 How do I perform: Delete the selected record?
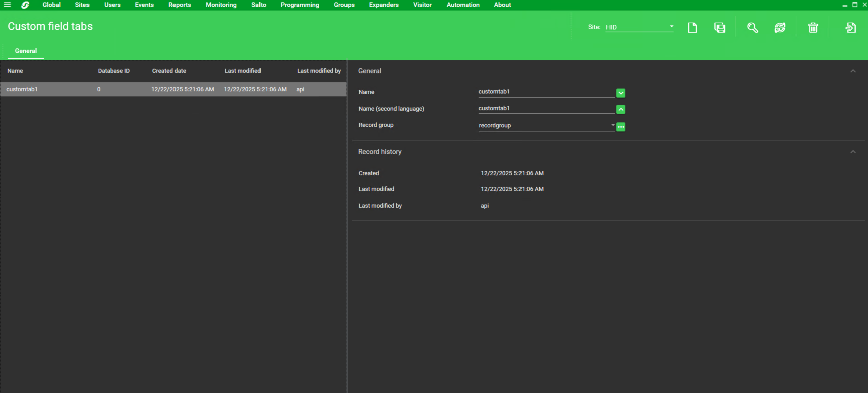pyautogui.click(x=813, y=28)
